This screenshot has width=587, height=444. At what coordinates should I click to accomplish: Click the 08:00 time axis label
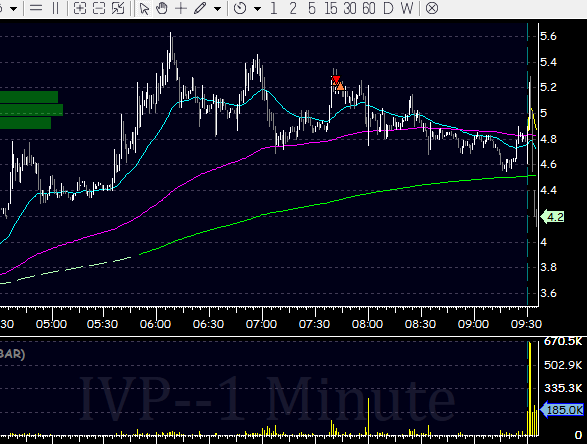click(x=367, y=324)
